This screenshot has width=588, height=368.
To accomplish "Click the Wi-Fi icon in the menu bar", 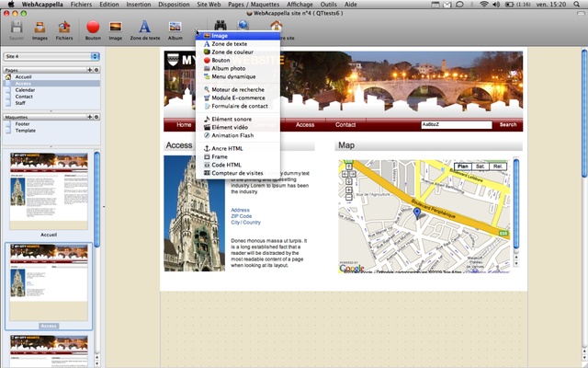I will 484,5.
